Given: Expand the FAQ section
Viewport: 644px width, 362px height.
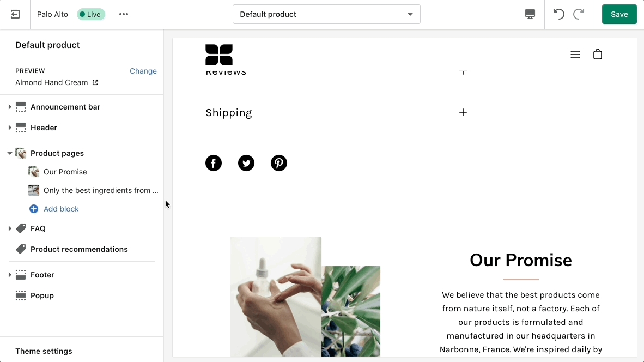Looking at the screenshot, I should 10,228.
